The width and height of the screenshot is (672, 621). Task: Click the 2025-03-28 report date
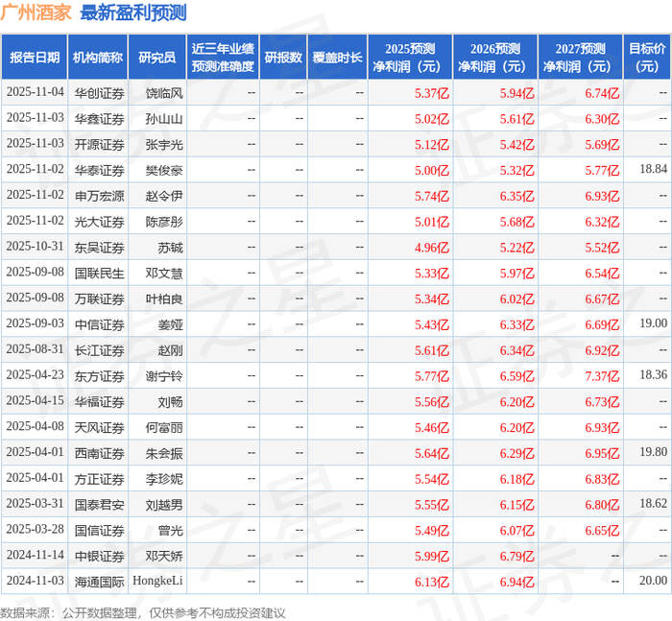pos(36,529)
